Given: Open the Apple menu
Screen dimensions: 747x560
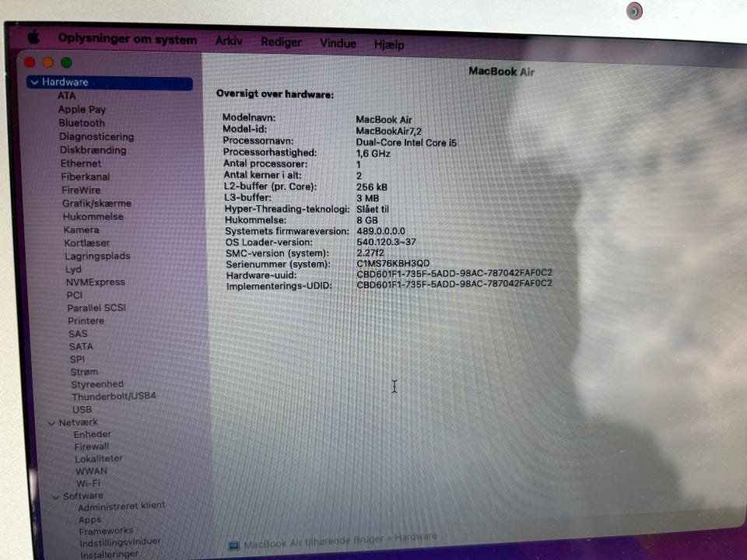Looking at the screenshot, I should 33,37.
